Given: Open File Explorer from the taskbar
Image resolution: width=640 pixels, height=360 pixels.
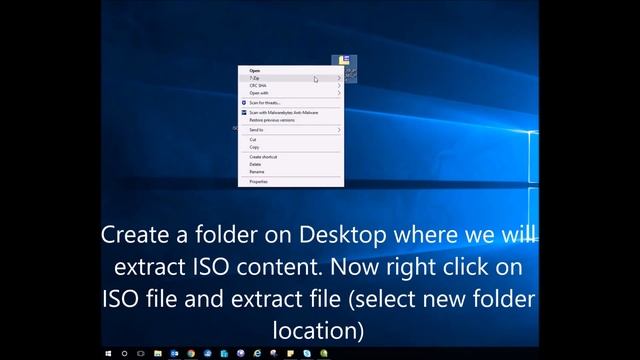Looking at the screenshot, I should click(x=158, y=353).
